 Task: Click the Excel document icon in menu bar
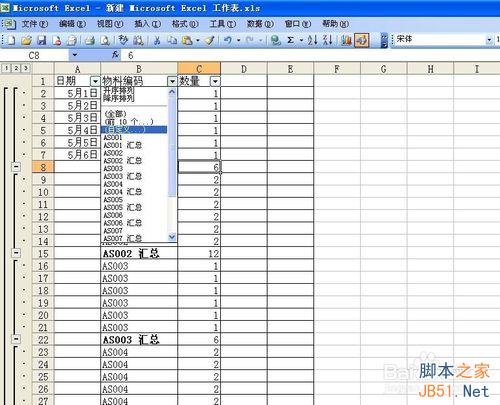tap(9, 24)
